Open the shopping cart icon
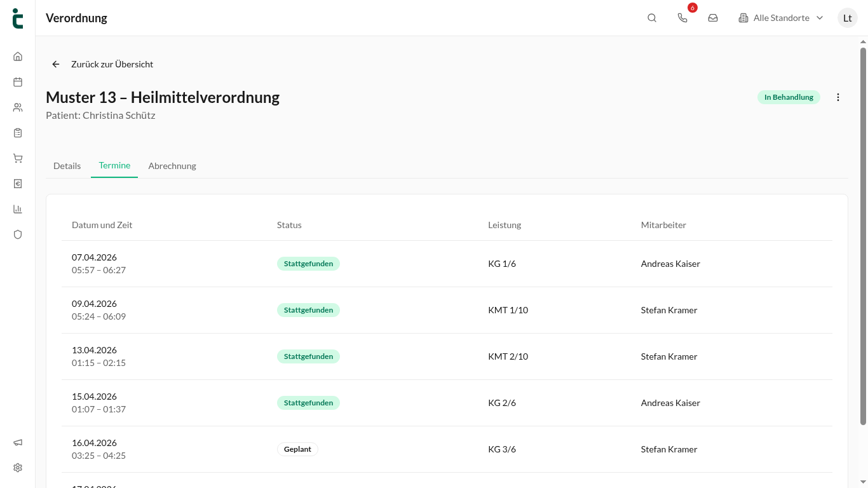868x488 pixels. click(x=18, y=158)
